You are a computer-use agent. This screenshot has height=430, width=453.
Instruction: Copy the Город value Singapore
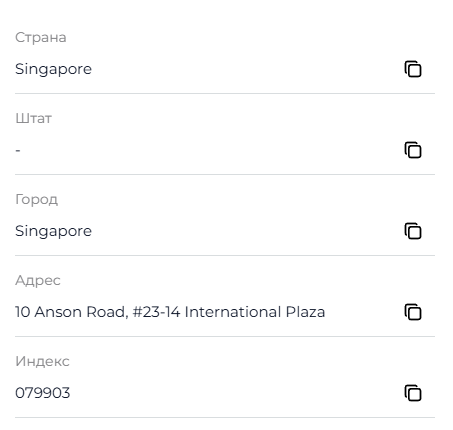coord(413,231)
